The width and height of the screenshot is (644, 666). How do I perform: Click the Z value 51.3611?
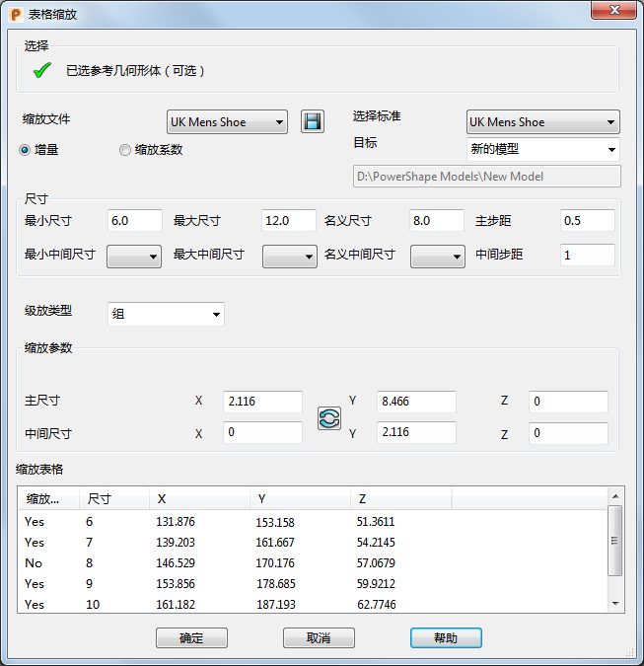pos(376,522)
